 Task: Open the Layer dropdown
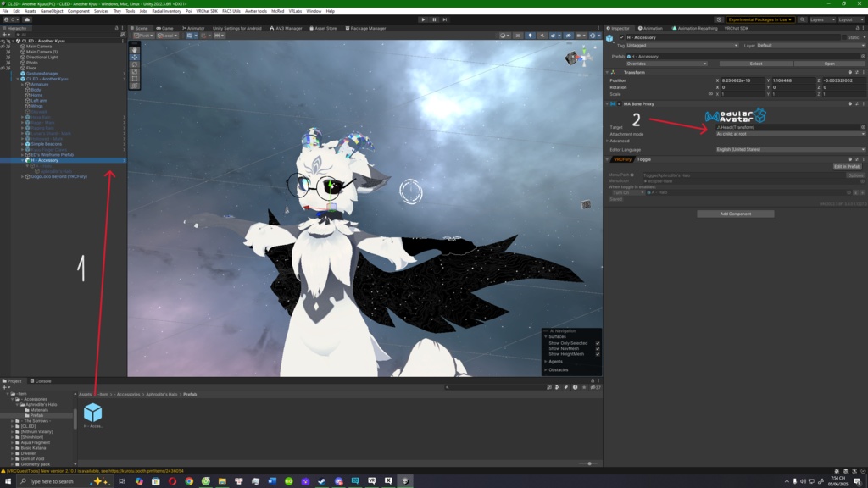tap(811, 46)
